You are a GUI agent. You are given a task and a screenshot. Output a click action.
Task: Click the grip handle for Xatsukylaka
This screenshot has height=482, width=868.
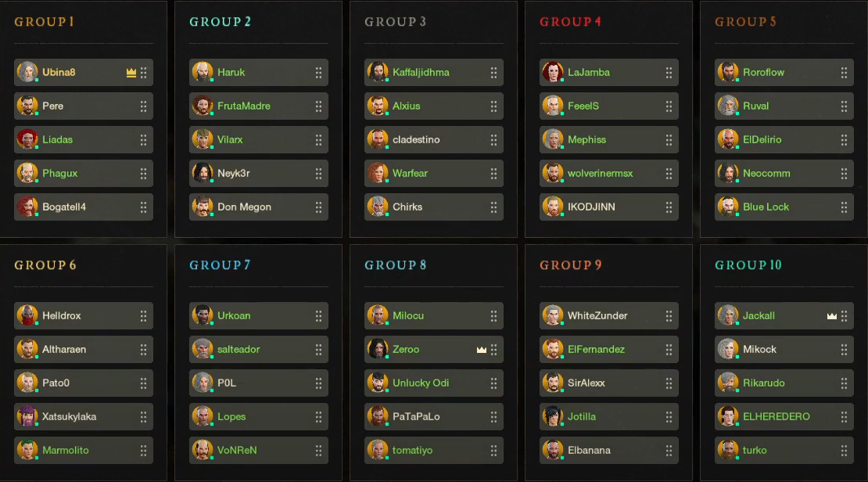144,417
